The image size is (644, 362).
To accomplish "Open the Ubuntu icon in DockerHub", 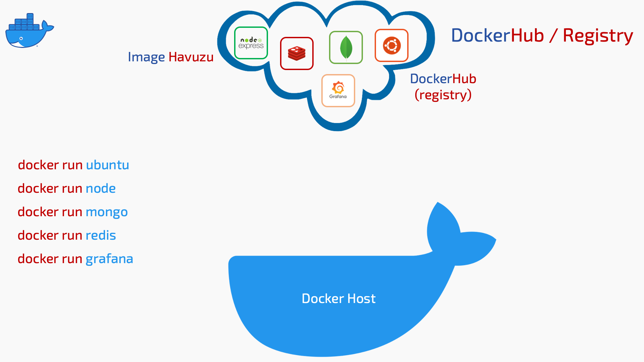I will point(390,46).
